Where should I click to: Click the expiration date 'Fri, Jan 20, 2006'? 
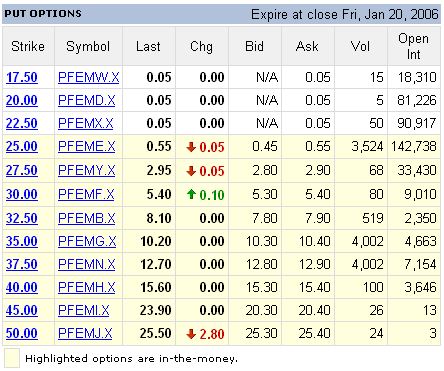pyautogui.click(x=390, y=15)
